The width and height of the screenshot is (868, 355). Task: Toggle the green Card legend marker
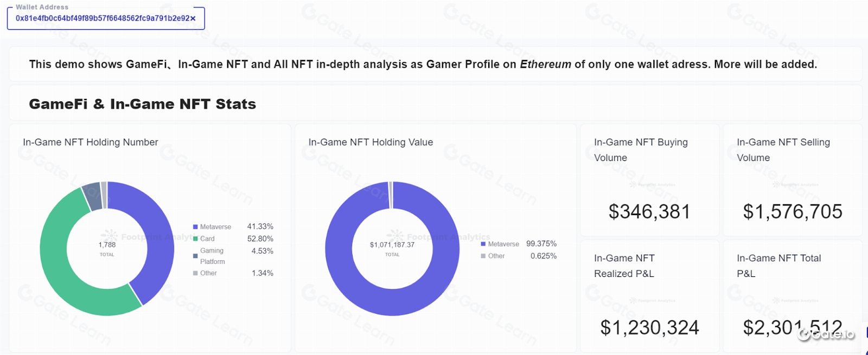(x=195, y=239)
